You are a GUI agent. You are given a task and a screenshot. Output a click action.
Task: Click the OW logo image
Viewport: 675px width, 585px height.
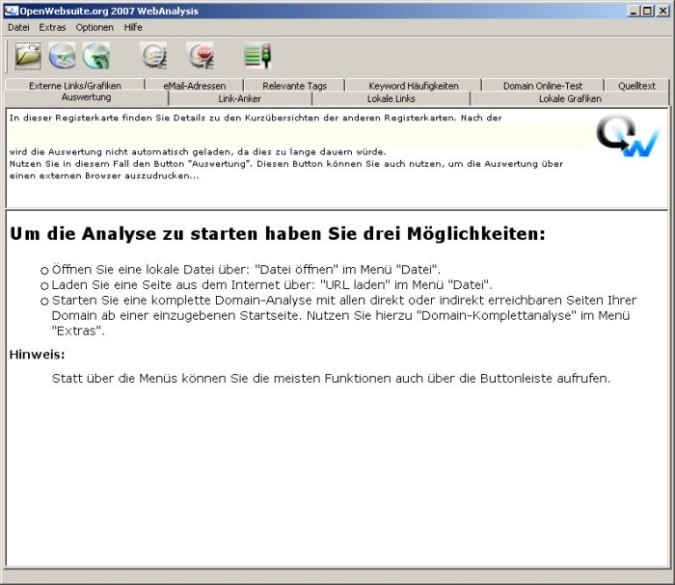point(627,136)
